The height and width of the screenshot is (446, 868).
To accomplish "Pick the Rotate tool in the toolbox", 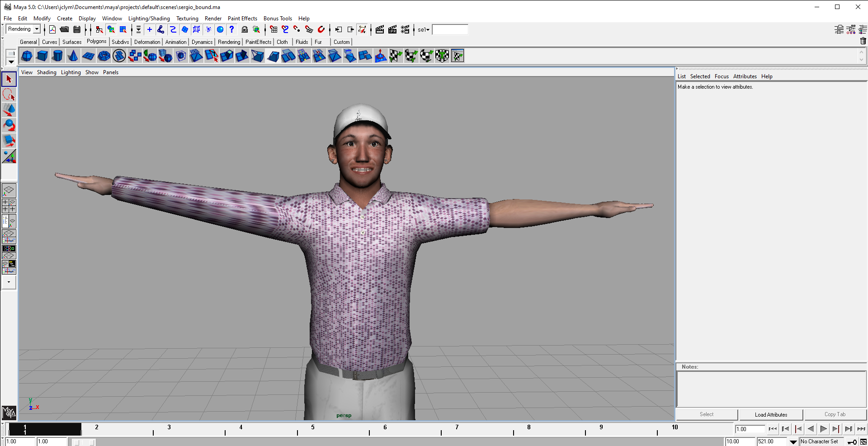I will click(9, 125).
